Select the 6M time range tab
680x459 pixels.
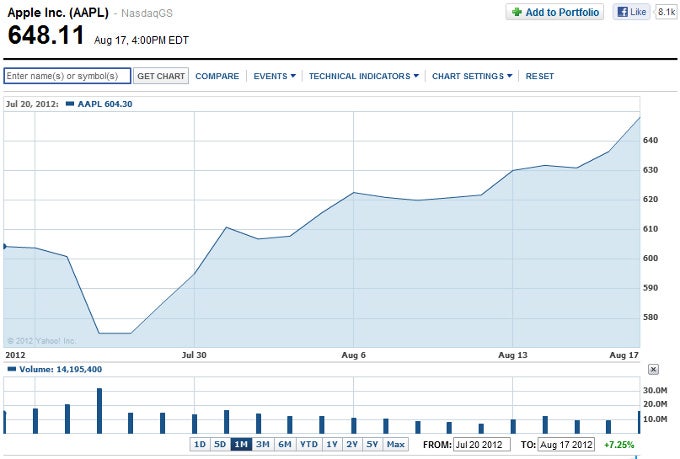pos(285,444)
